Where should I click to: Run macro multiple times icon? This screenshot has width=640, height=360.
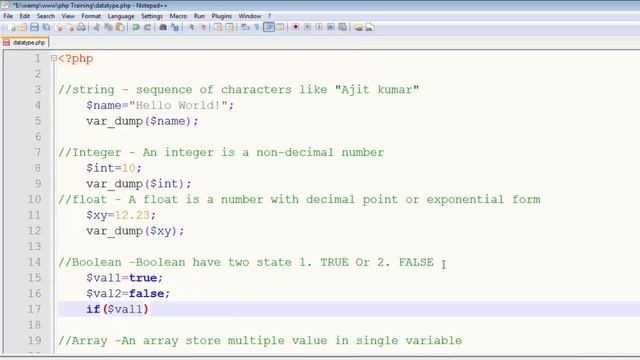click(x=331, y=27)
